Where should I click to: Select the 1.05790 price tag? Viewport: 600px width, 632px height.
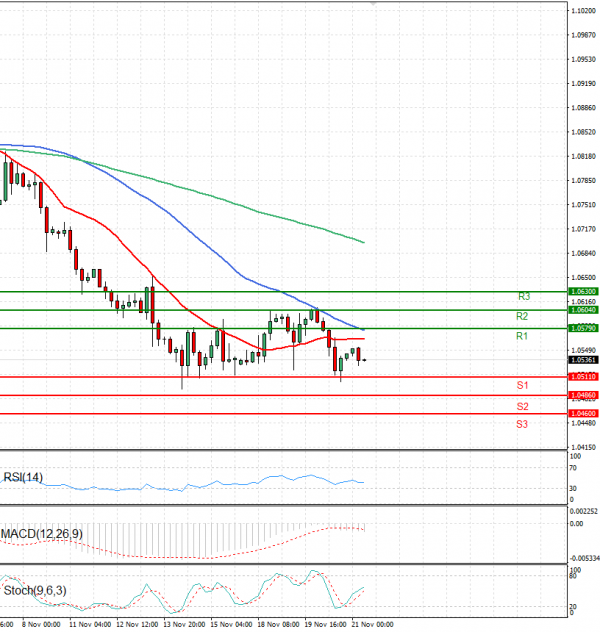583,328
